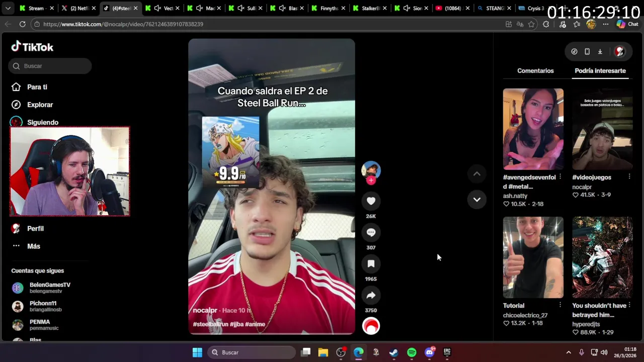Bookmark this page with the star icon
The height and width of the screenshot is (362, 644).
(531, 24)
